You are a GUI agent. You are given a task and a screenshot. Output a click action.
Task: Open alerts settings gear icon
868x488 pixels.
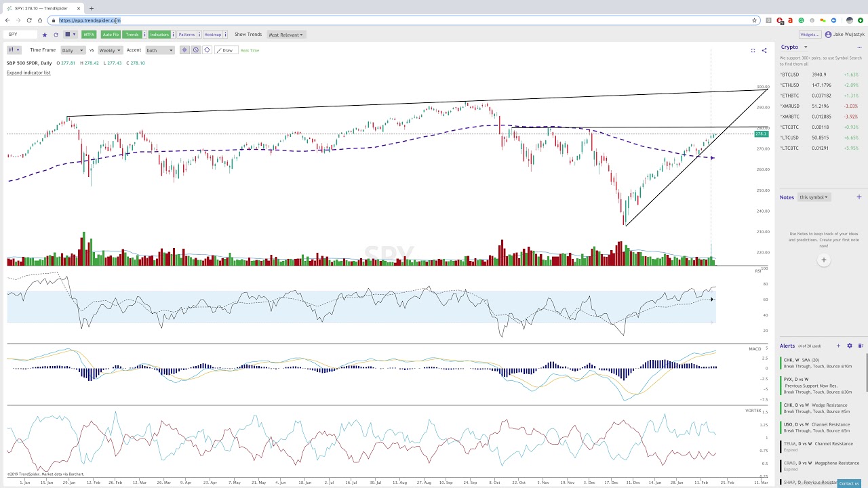(850, 346)
